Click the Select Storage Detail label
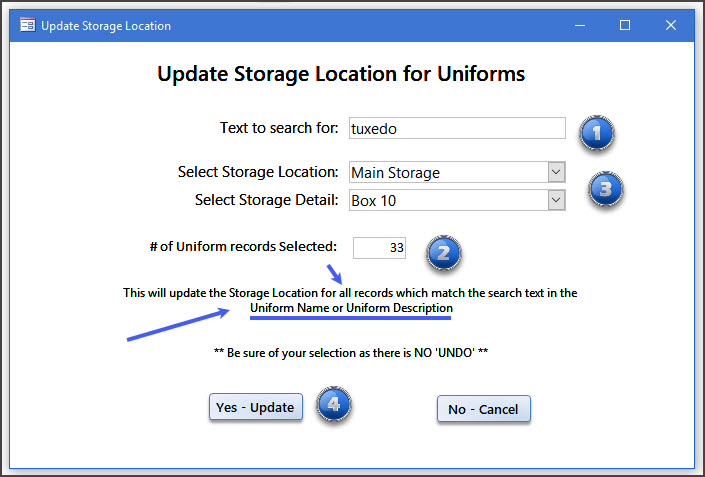The image size is (705, 477). pos(266,200)
